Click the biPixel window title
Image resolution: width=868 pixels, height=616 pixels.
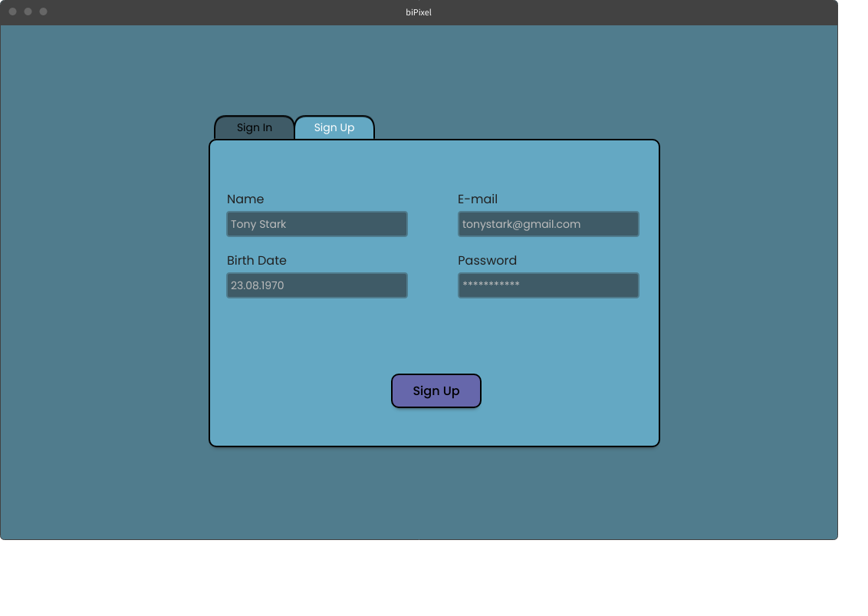click(x=419, y=12)
